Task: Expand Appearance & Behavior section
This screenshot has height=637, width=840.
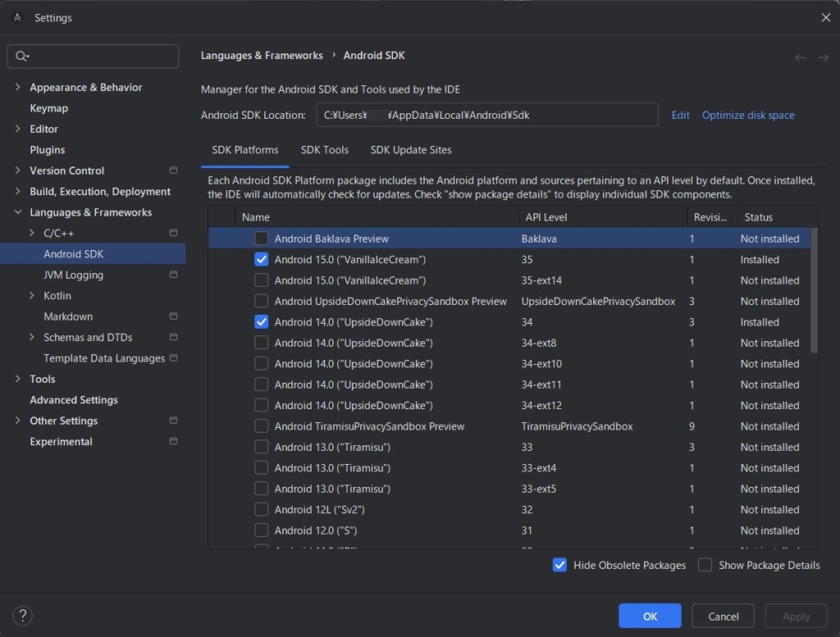Action: [x=18, y=87]
